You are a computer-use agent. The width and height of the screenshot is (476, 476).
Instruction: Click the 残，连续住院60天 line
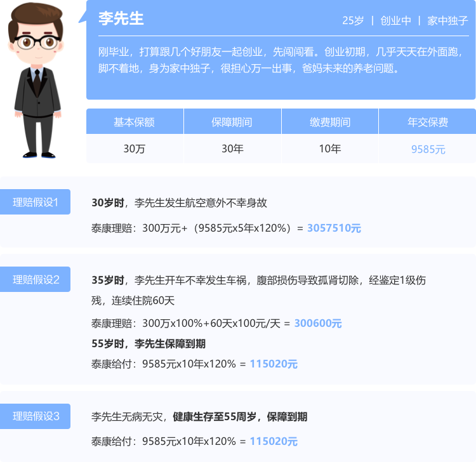pyautogui.click(x=133, y=301)
